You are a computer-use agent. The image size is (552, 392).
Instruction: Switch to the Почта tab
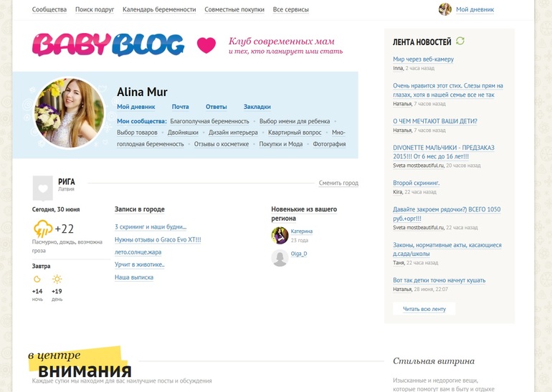pos(180,107)
